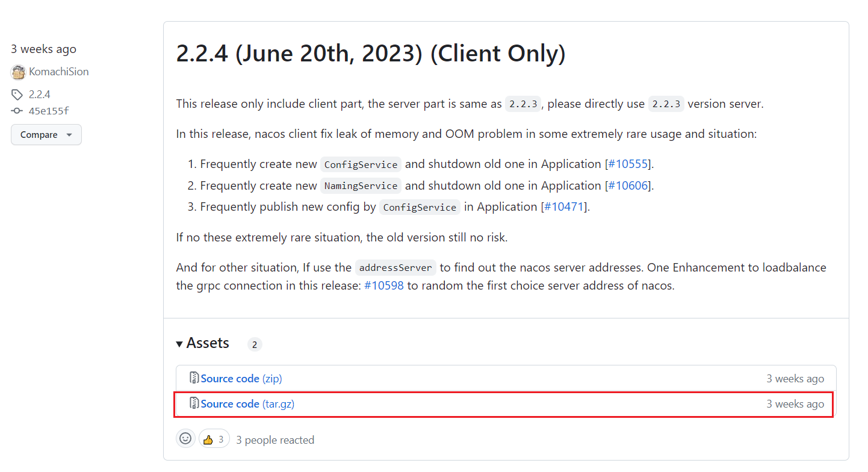Open issue #10606
The width and height of the screenshot is (868, 472).
pyautogui.click(x=628, y=185)
